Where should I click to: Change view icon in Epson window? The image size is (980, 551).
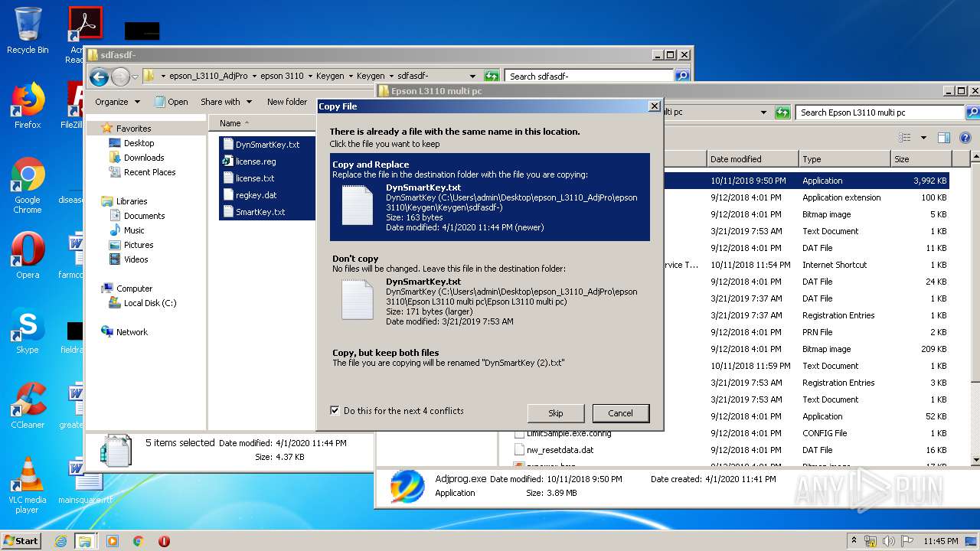pos(905,138)
